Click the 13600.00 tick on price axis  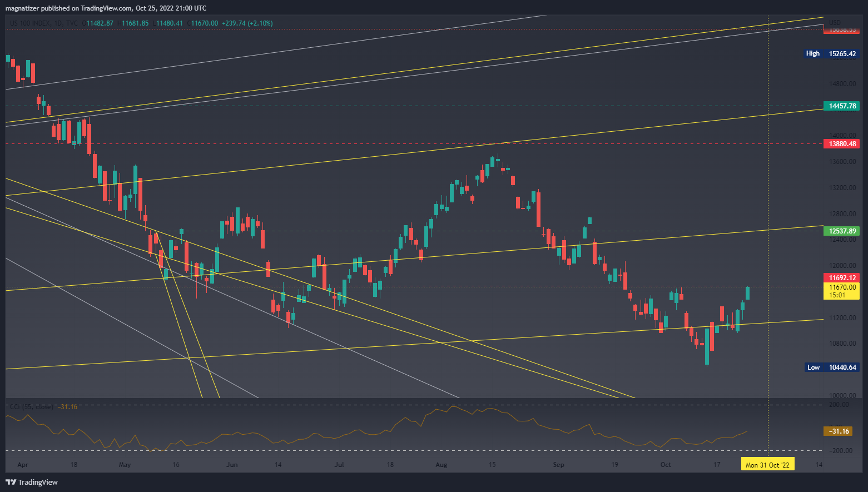pos(842,162)
